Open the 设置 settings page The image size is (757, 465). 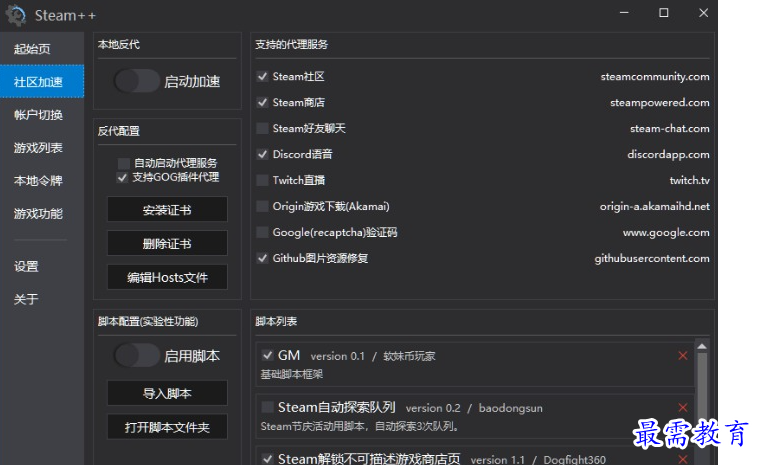point(42,266)
